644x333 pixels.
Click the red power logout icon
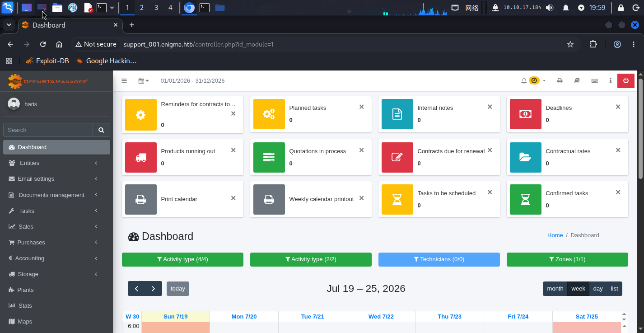[x=625, y=80]
